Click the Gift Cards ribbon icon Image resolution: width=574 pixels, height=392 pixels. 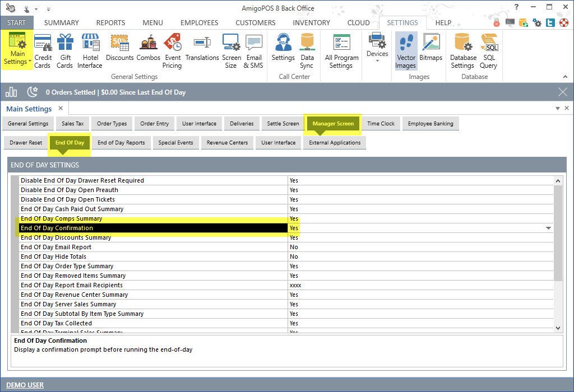(x=65, y=50)
